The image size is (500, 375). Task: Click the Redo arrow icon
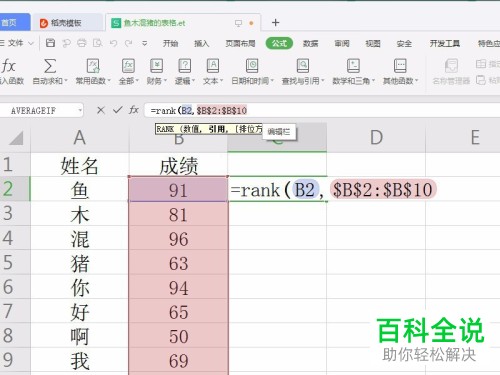pyautogui.click(x=128, y=43)
